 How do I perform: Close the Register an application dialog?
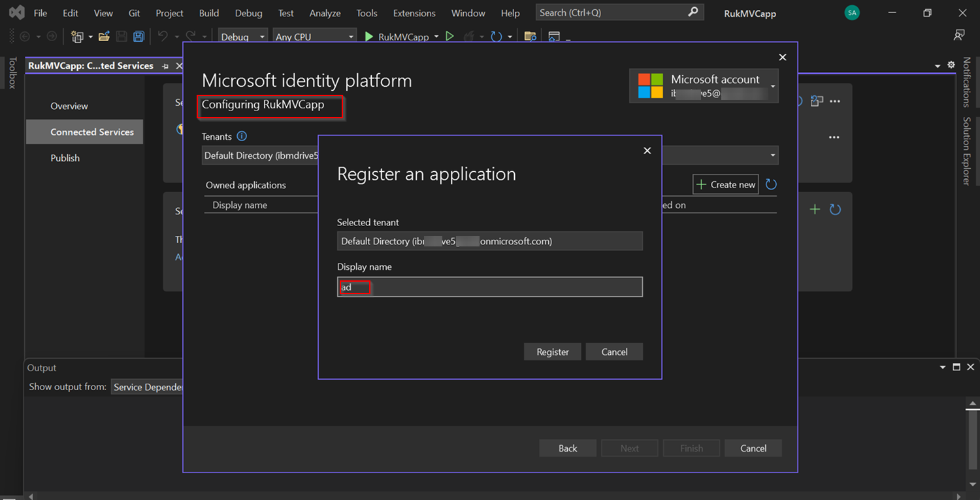tap(647, 150)
